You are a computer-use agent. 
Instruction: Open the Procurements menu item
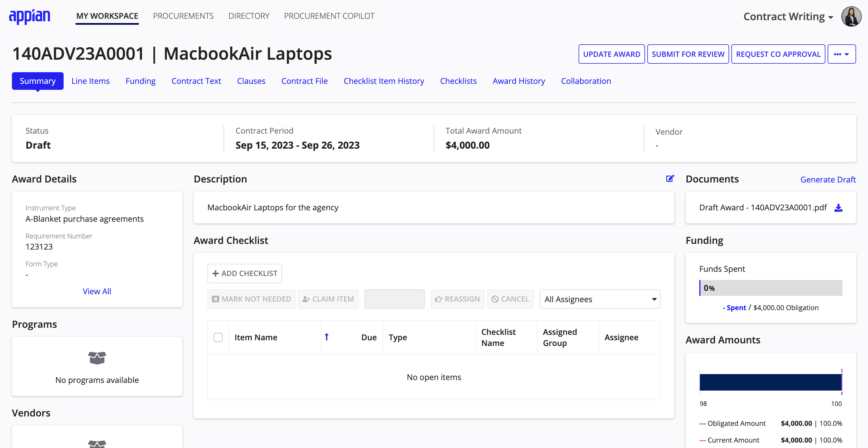pyautogui.click(x=183, y=16)
